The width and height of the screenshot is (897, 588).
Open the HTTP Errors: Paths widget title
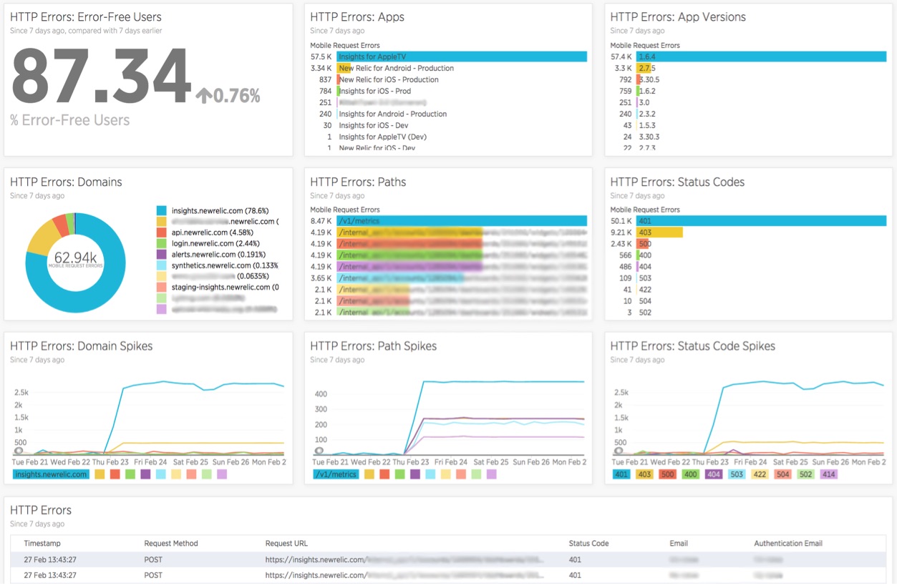coord(358,182)
